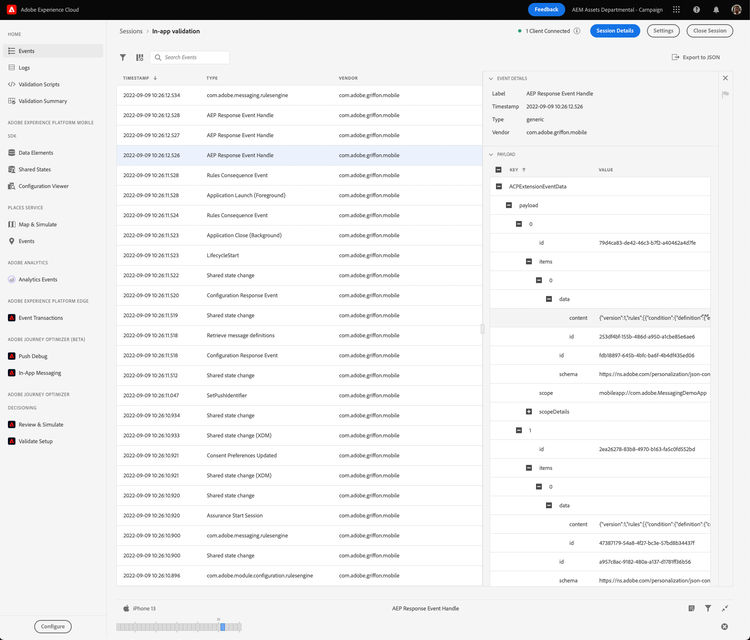Open the app switcher grid icon
The height and width of the screenshot is (640, 750).
(x=676, y=10)
